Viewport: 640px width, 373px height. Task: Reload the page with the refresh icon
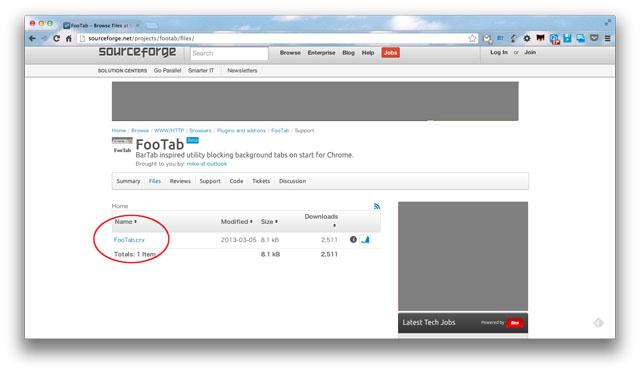[x=56, y=38]
